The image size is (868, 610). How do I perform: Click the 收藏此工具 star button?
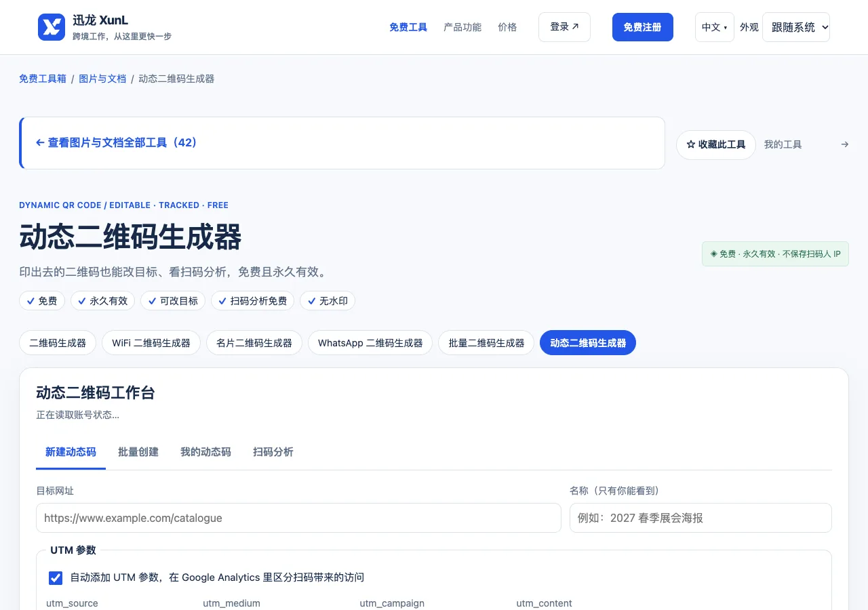pos(716,144)
